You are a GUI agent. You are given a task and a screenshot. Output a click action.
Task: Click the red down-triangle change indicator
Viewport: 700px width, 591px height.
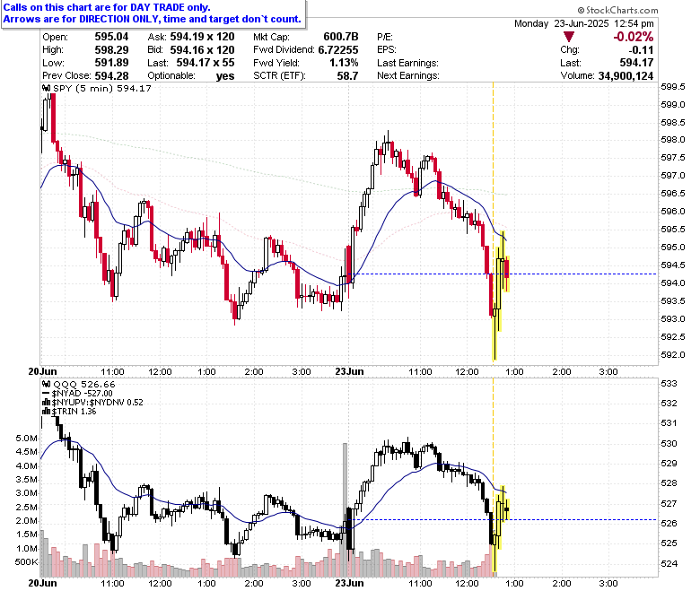(x=568, y=37)
